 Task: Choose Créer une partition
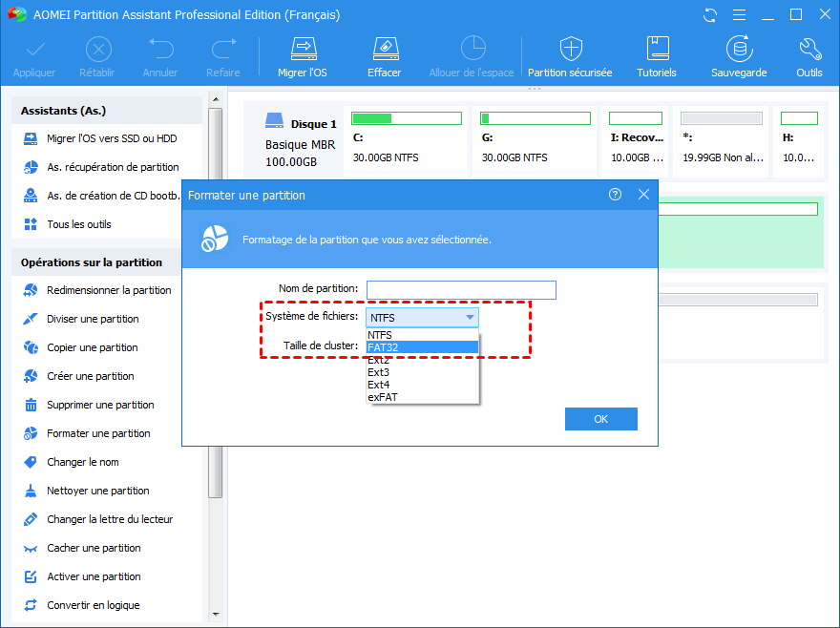coord(78,376)
